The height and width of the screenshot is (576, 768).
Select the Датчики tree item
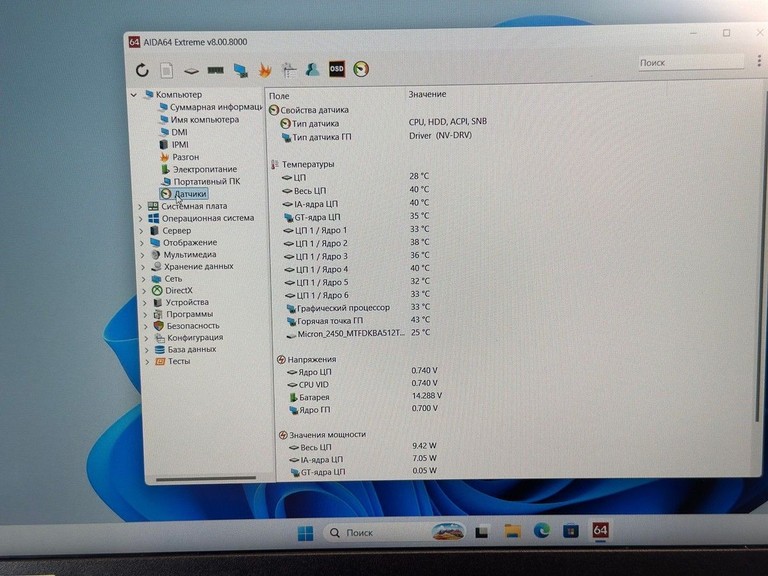[x=184, y=194]
